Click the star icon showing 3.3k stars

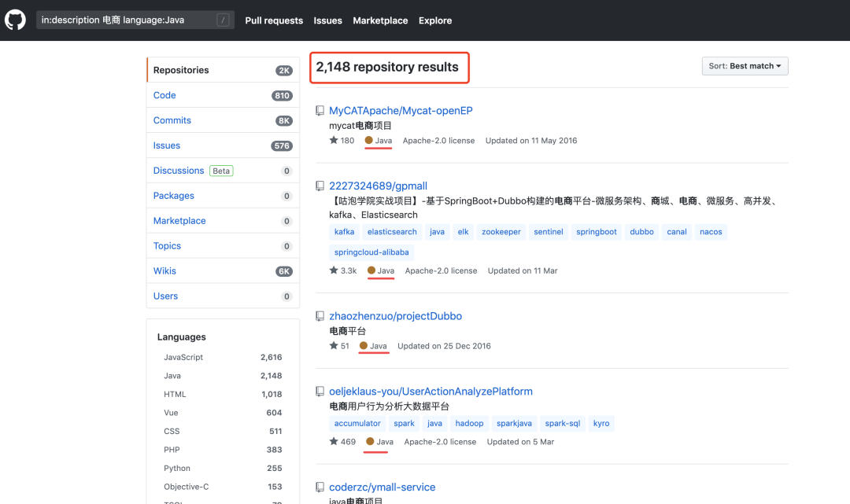[334, 270]
